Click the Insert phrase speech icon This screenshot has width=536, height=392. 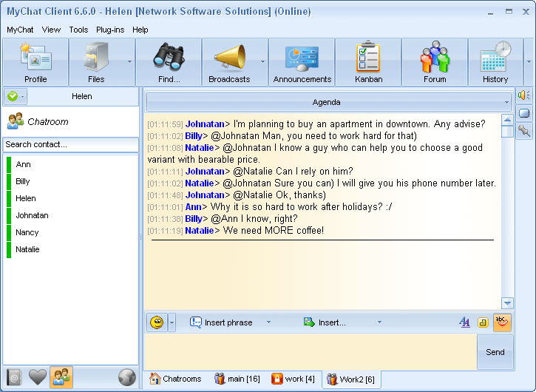pyautogui.click(x=195, y=322)
